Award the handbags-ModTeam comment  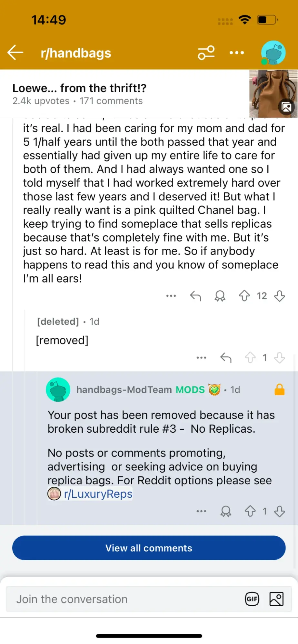click(226, 511)
